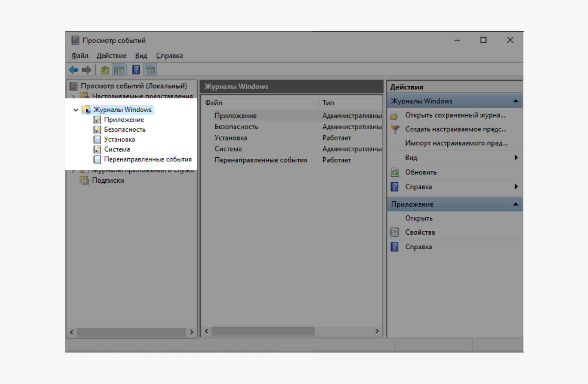Open the Действие menu
Image resolution: width=588 pixels, height=384 pixels.
[111, 56]
